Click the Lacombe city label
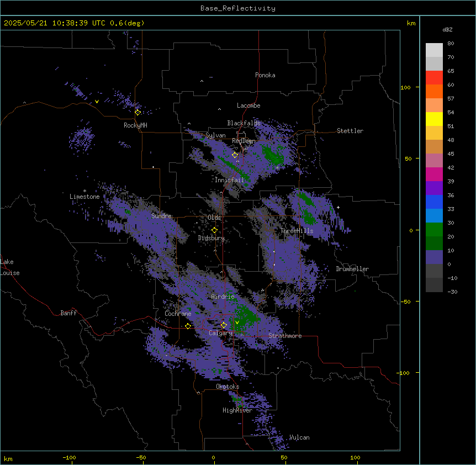 [248, 105]
